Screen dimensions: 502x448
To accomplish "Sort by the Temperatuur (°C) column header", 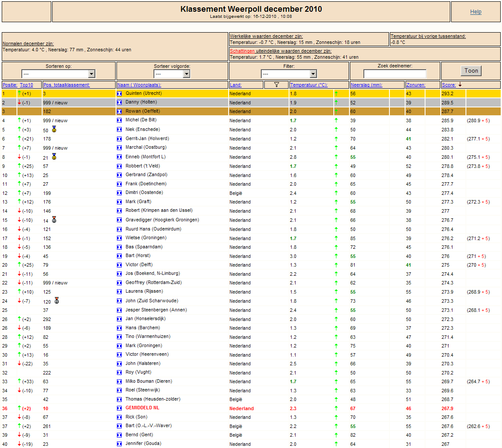I will point(309,85).
